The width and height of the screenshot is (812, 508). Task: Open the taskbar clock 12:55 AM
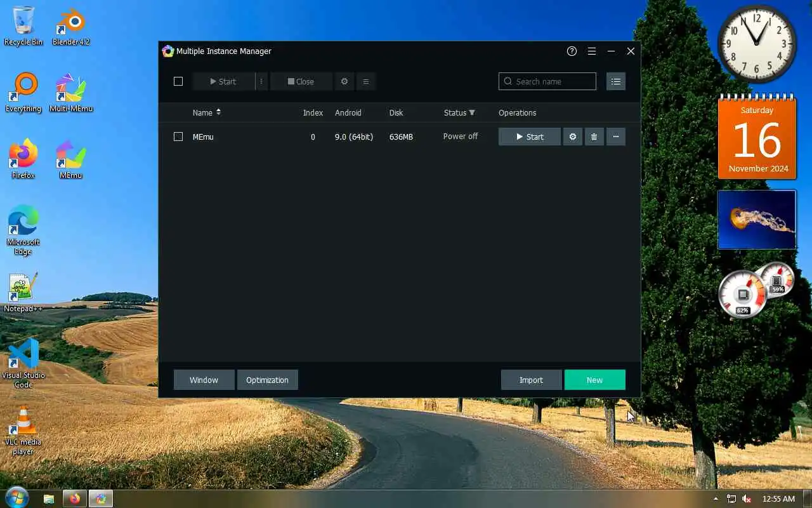778,498
